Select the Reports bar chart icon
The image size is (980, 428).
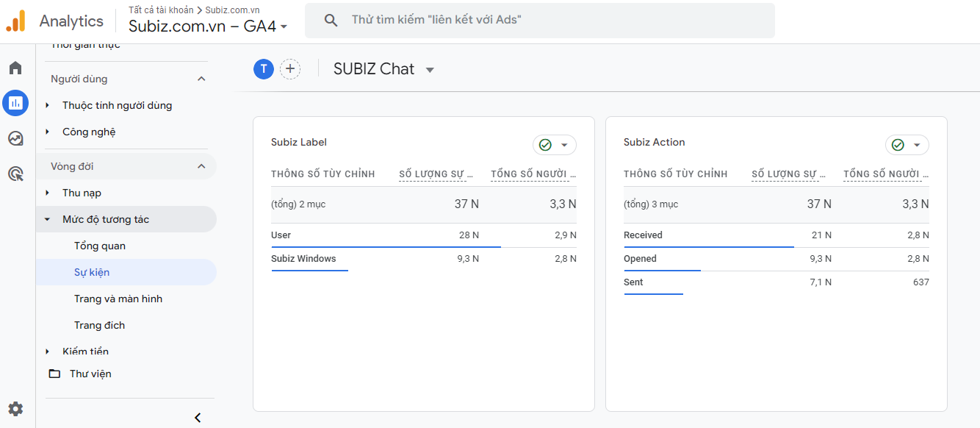tap(15, 103)
